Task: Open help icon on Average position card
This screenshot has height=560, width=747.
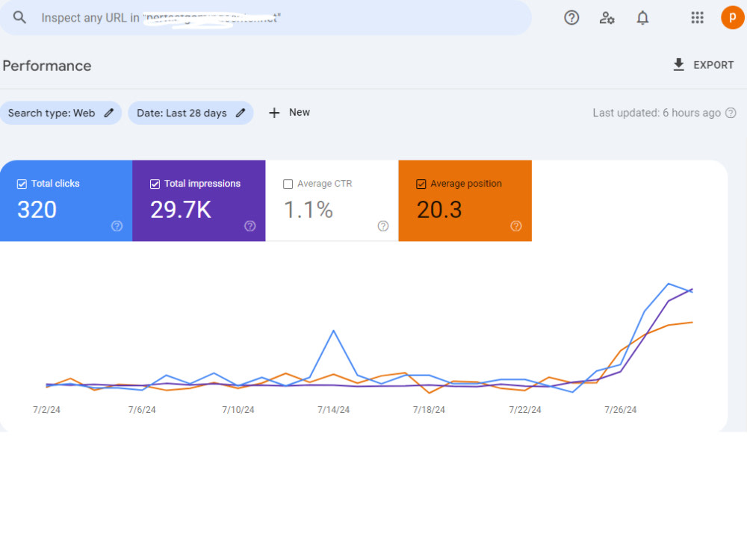Action: pyautogui.click(x=516, y=225)
